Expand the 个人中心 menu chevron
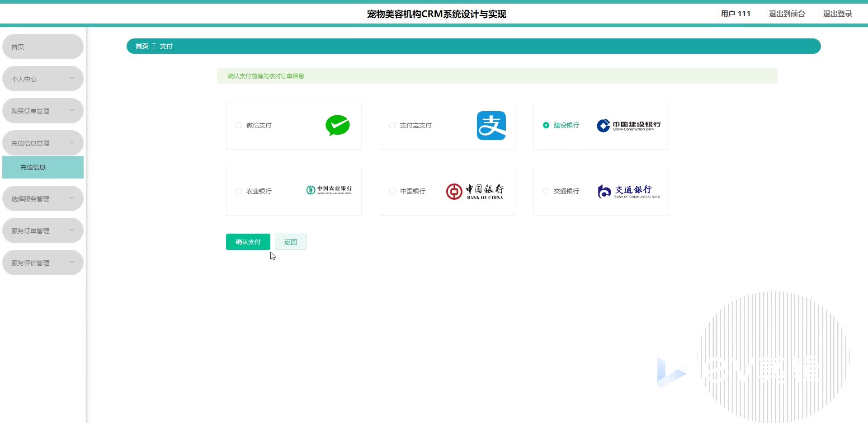 72,78
